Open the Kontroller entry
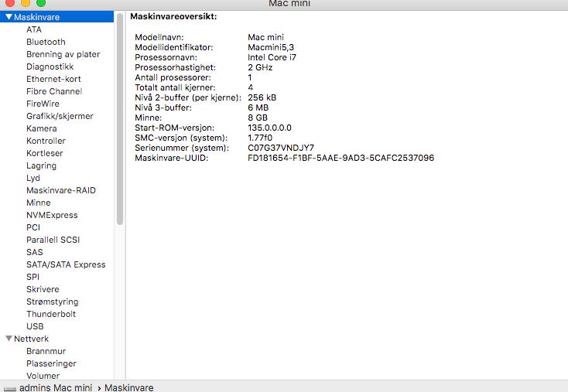This screenshot has width=568, height=392. [46, 141]
